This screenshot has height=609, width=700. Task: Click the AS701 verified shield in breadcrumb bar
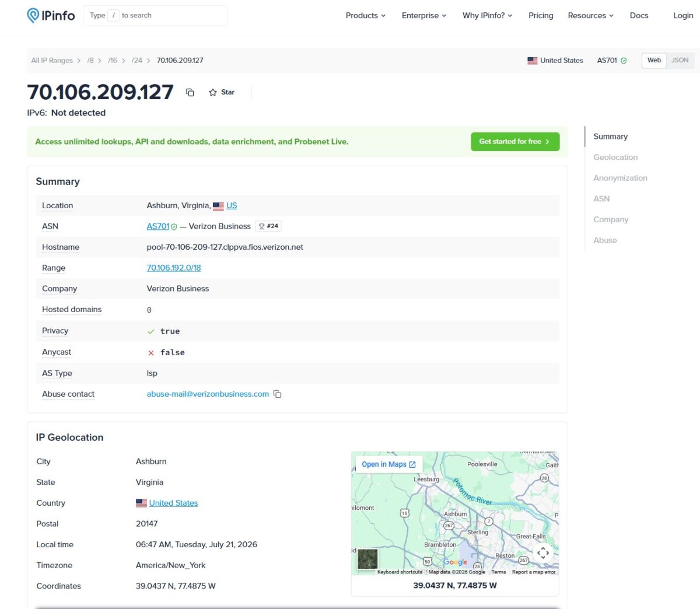[x=624, y=61]
